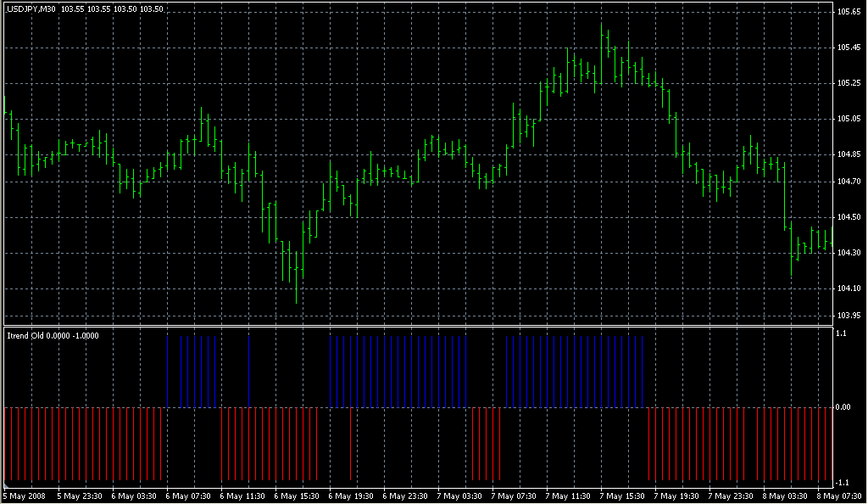The height and width of the screenshot is (504, 868).
Task: Click the 6 May 07:30 time label
Action: [x=188, y=496]
